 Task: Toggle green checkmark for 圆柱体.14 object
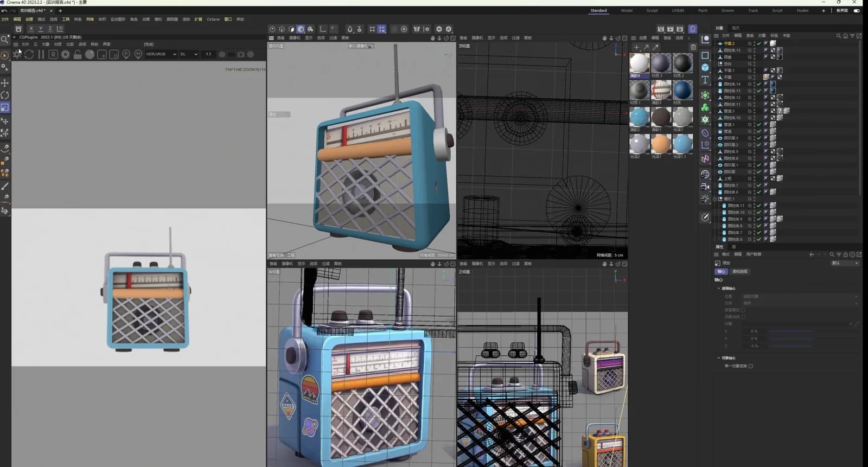point(759,84)
